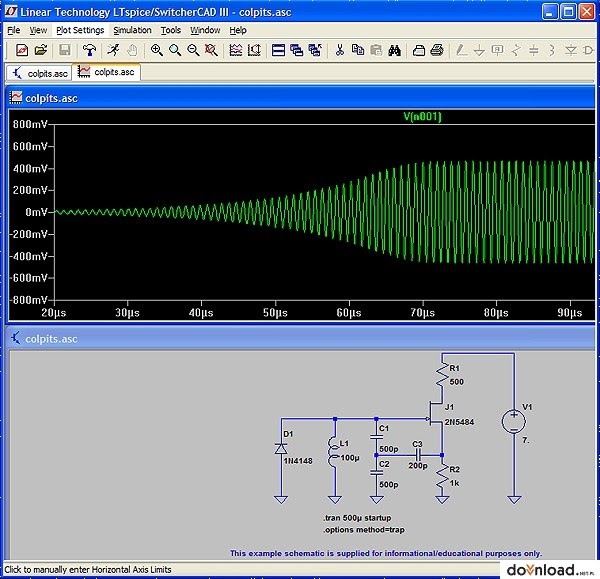Click the New Schematic toolbar icon
This screenshot has width=600, height=579.
[x=22, y=50]
